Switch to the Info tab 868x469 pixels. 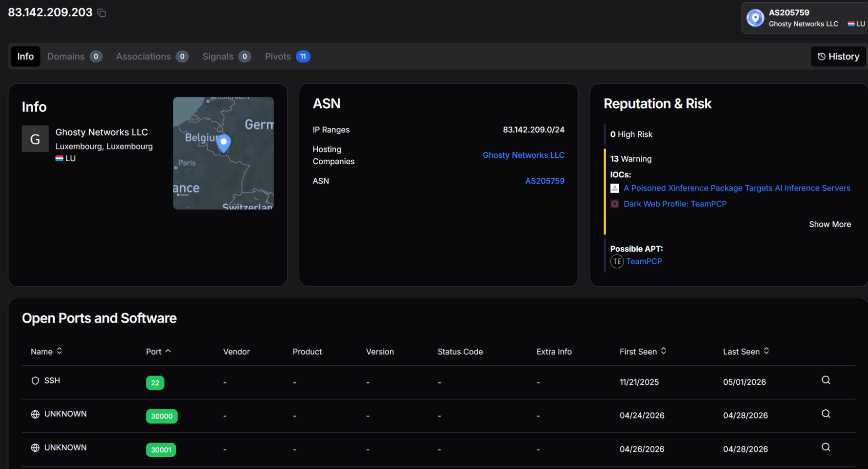coord(26,57)
